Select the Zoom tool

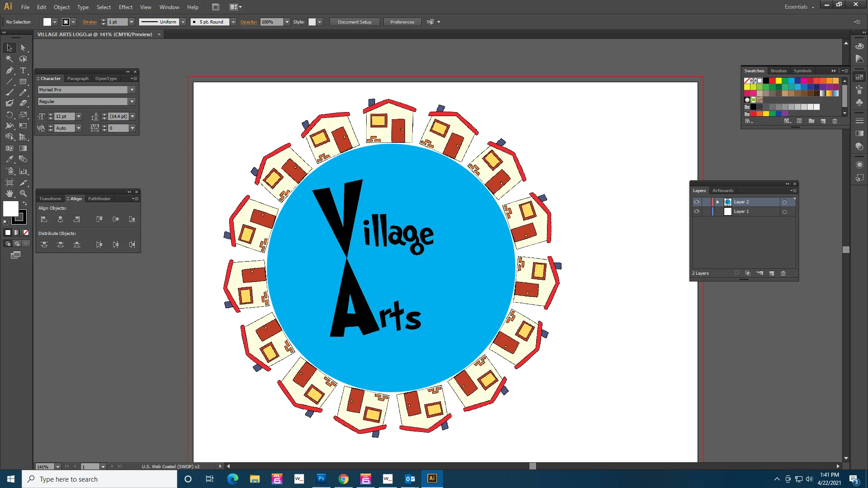(x=23, y=193)
